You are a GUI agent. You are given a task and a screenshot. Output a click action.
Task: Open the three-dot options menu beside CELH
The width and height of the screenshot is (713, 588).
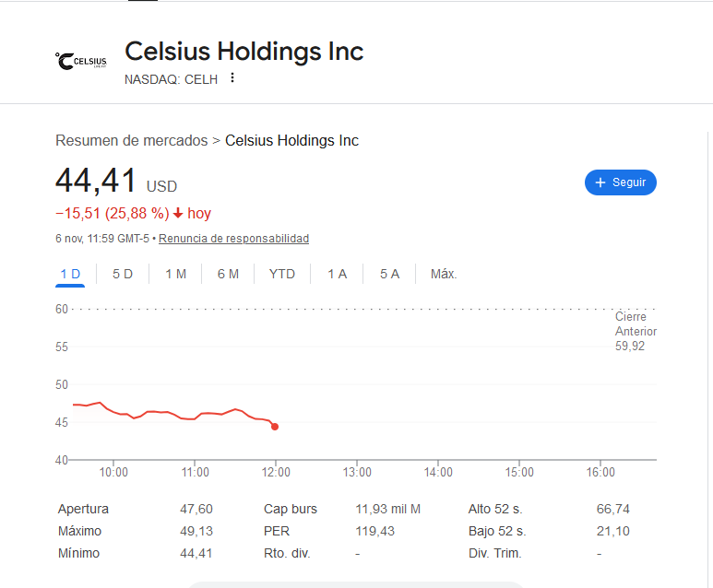coord(232,78)
